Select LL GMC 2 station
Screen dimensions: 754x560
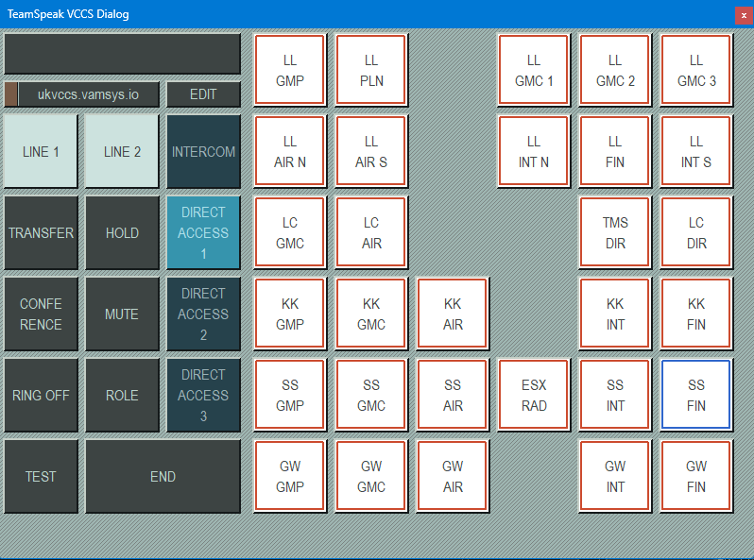coord(615,71)
